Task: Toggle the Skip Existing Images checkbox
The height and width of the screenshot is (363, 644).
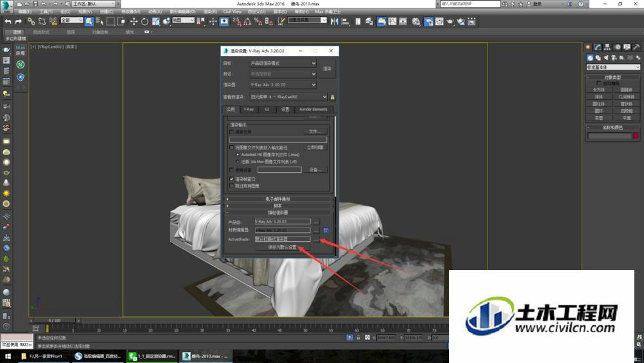Action: (231, 186)
